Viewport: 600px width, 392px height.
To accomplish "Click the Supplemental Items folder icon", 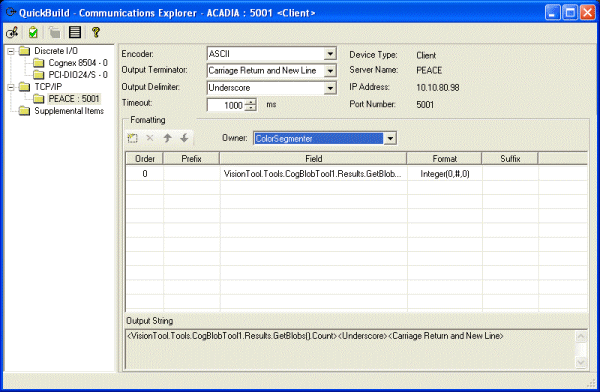I will [x=24, y=111].
